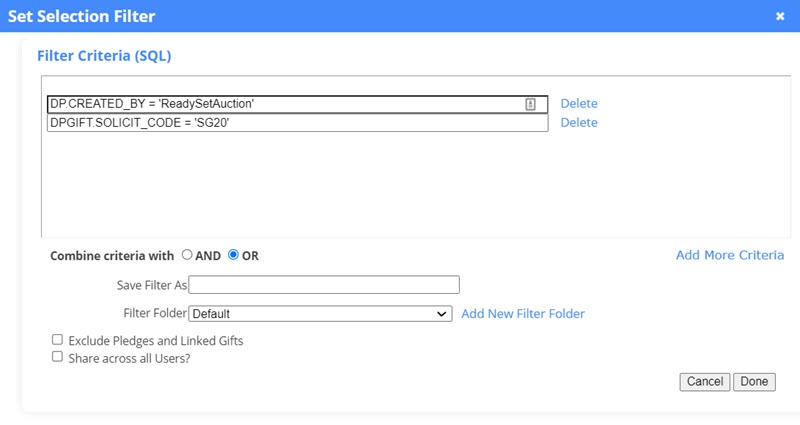Delete the DP.CREATED_BY criteria row
Screen dimensions: 800x425
[x=579, y=104]
